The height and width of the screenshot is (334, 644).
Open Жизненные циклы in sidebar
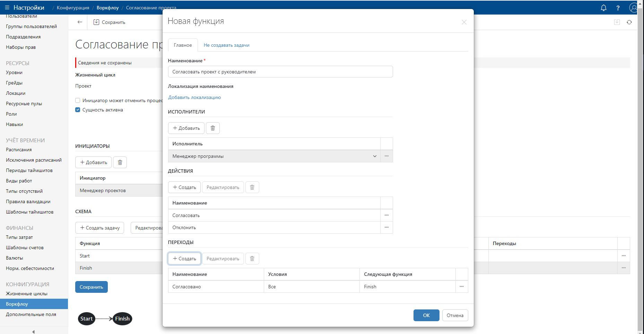point(27,294)
